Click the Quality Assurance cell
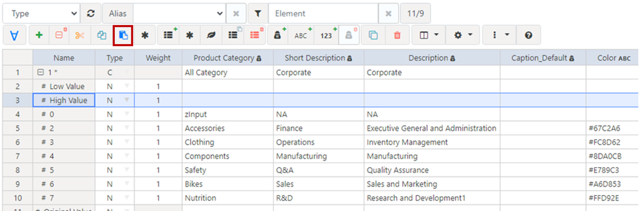 pyautogui.click(x=432, y=170)
